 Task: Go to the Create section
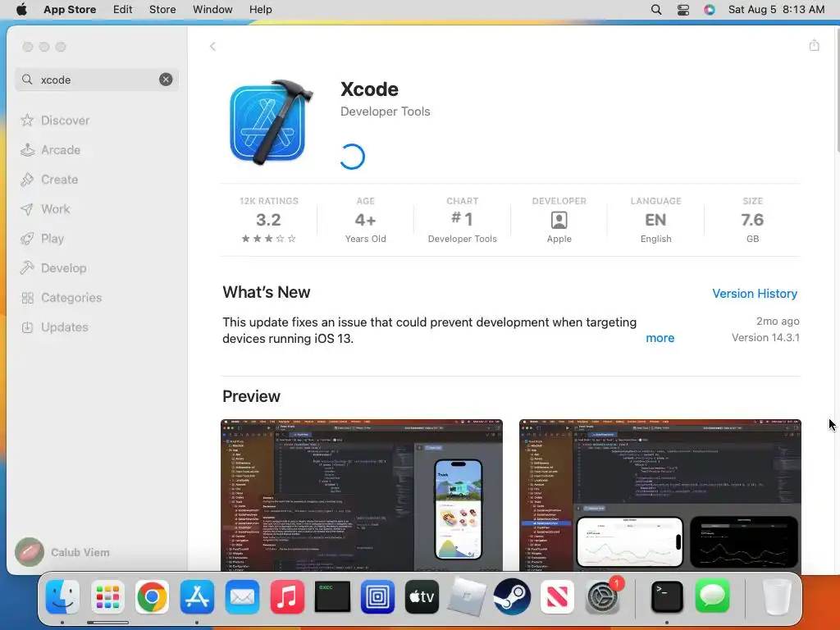[49, 180]
